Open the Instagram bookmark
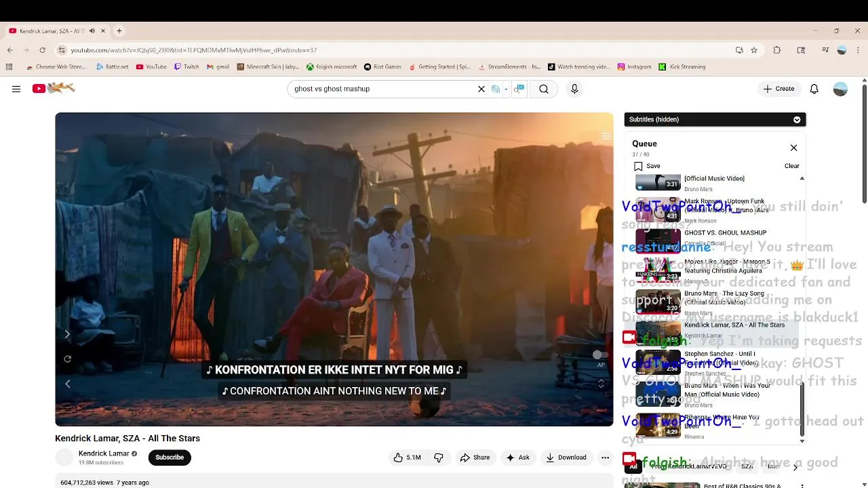The image size is (868, 488). click(x=634, y=67)
